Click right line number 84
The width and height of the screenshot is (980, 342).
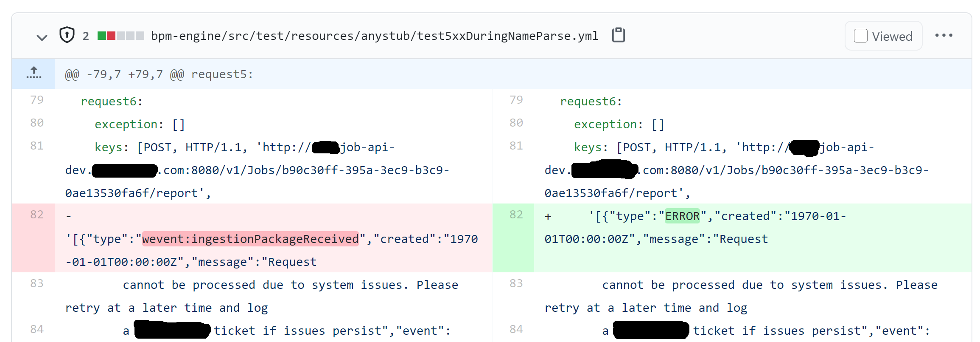point(516,329)
